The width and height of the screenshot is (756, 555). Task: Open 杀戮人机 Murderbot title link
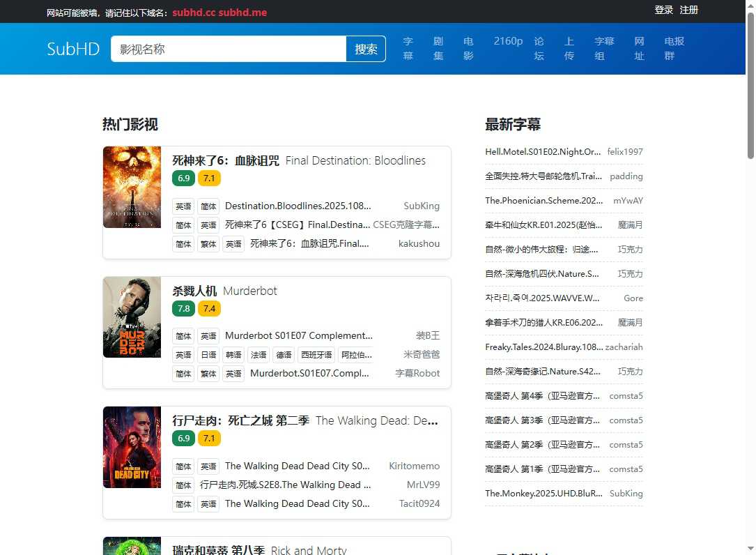tap(224, 291)
